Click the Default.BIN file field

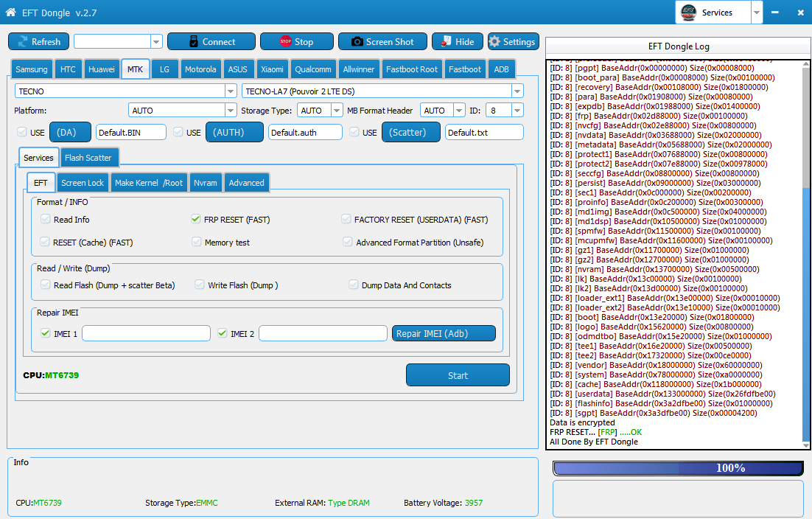click(x=131, y=132)
